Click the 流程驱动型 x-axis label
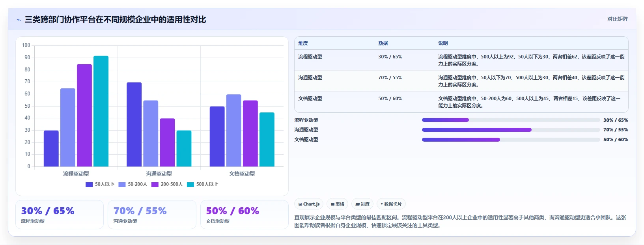This screenshot has width=644, height=245. coord(76,174)
